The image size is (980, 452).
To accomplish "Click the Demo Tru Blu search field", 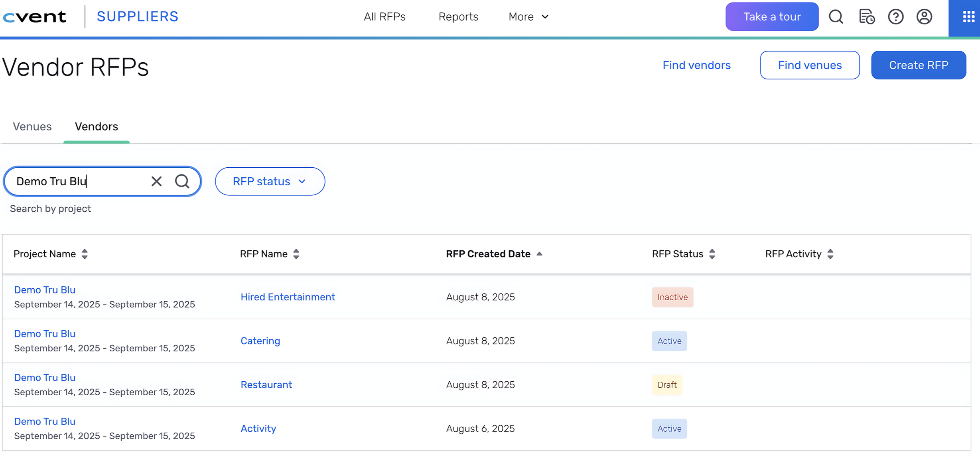I will [x=80, y=181].
